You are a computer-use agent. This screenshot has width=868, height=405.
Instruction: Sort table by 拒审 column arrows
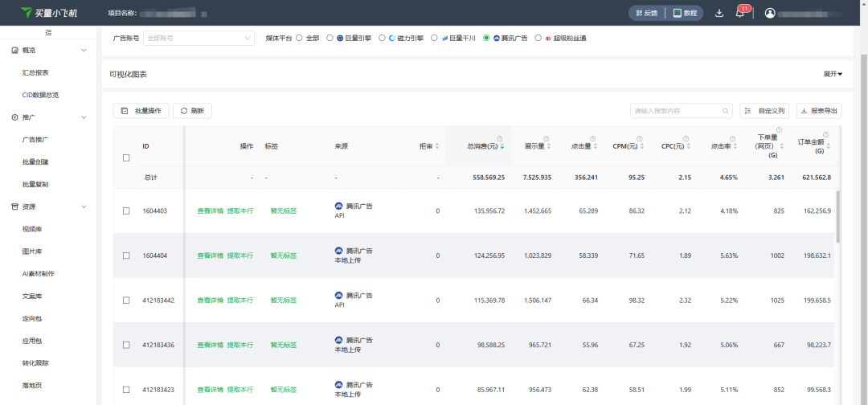pos(437,146)
